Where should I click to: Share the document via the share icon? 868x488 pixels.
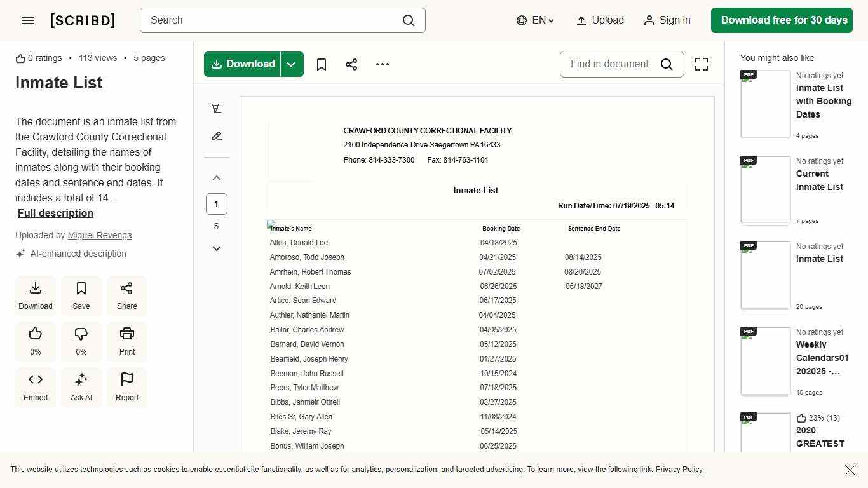[351, 64]
